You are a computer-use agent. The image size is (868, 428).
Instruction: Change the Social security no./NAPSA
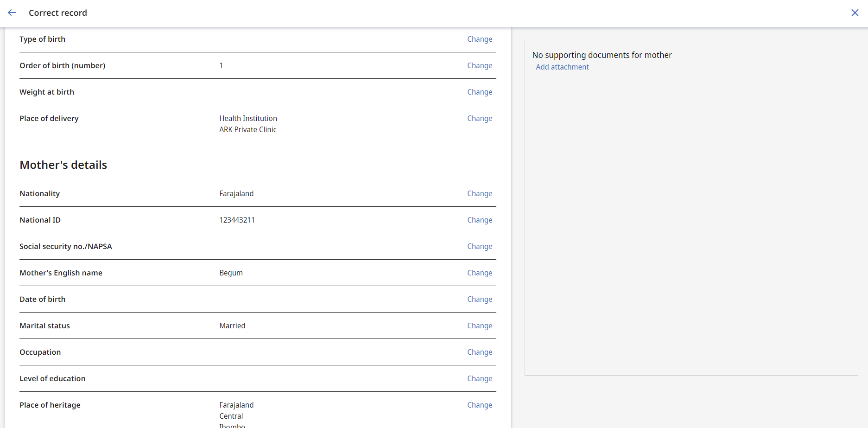click(x=479, y=246)
